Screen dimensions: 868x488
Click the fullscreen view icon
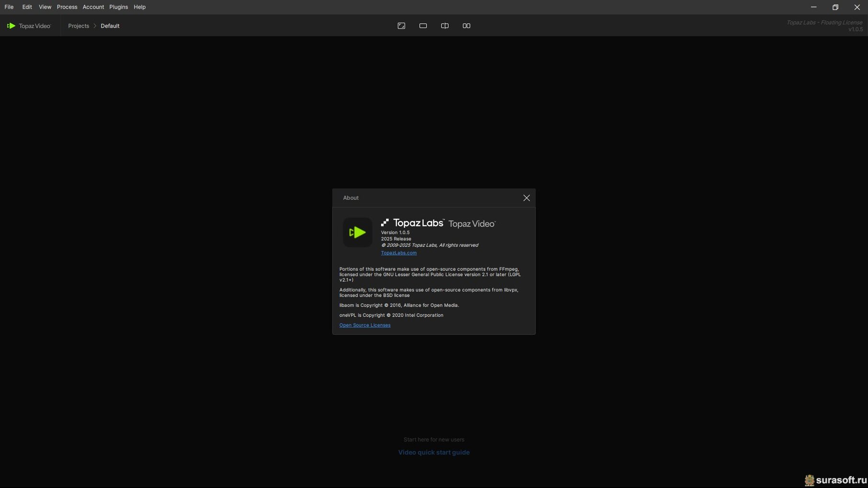(x=401, y=26)
